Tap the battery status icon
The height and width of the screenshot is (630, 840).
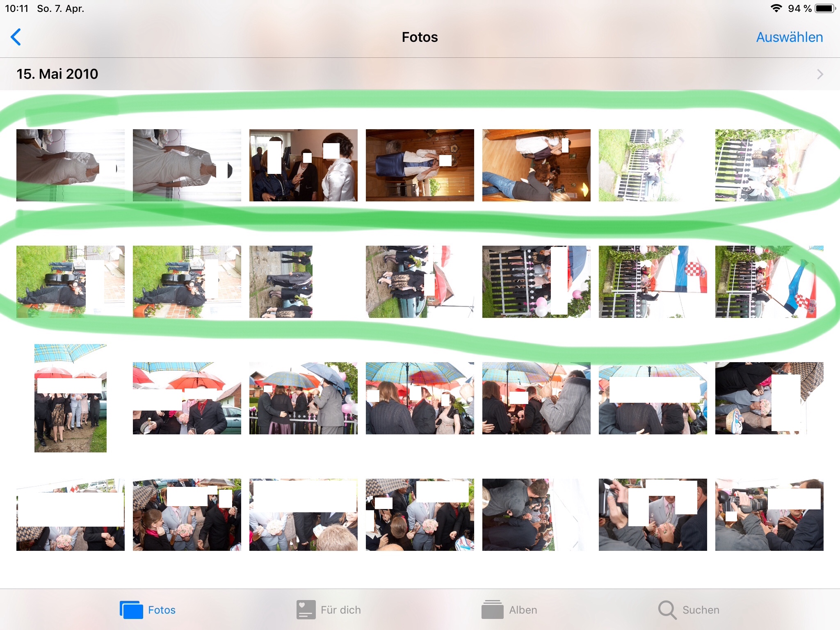(824, 8)
